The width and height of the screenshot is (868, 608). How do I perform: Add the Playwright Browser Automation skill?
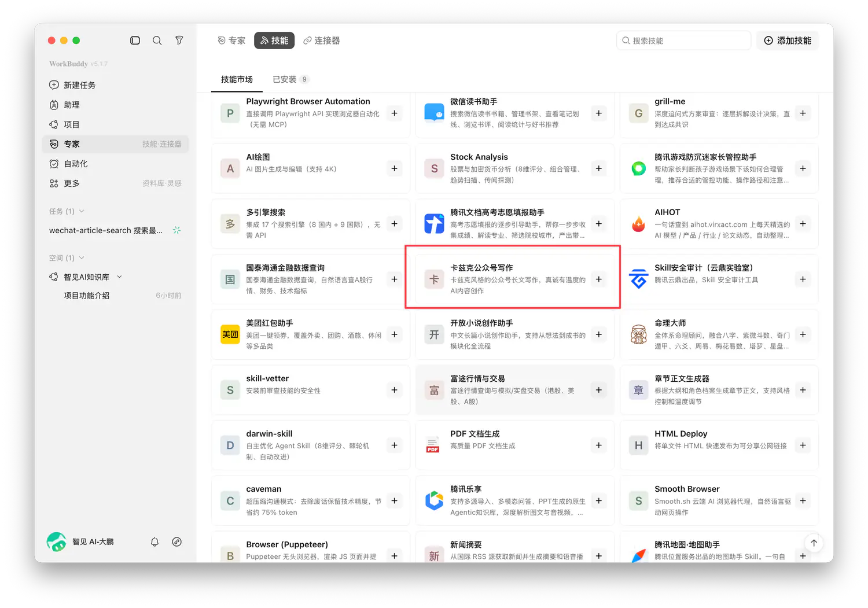[394, 113]
